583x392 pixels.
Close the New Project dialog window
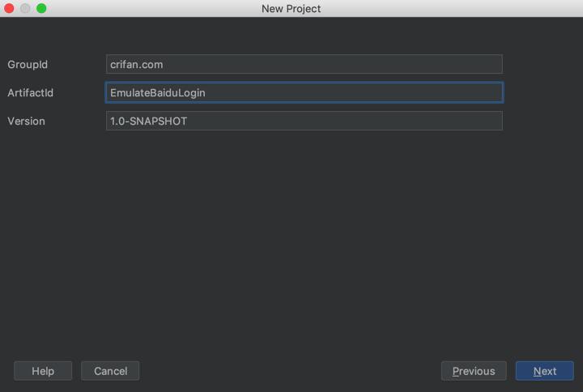(10, 8)
